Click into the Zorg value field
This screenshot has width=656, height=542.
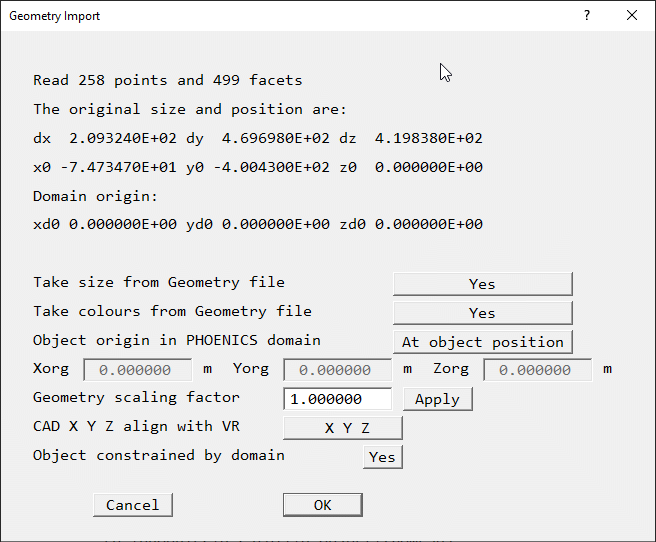tap(537, 370)
